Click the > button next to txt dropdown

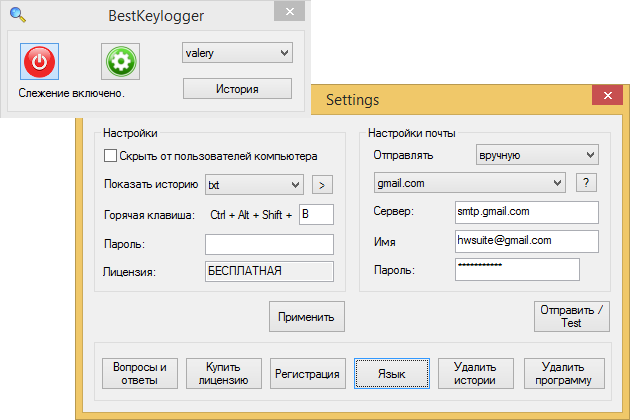[x=322, y=185]
